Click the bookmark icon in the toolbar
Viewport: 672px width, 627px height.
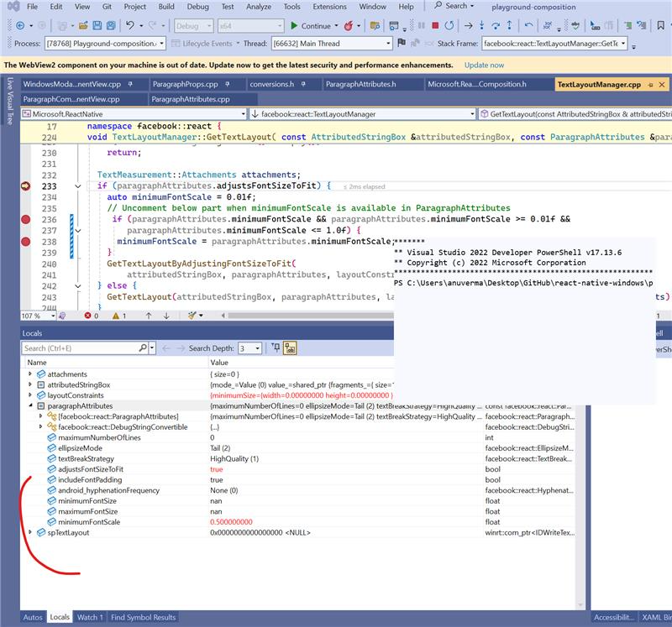[x=660, y=26]
